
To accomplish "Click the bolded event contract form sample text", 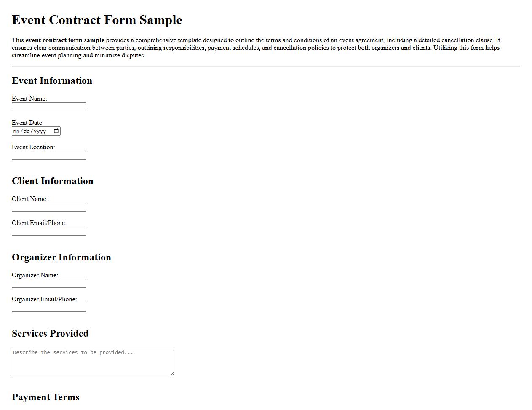I will tap(64, 40).
